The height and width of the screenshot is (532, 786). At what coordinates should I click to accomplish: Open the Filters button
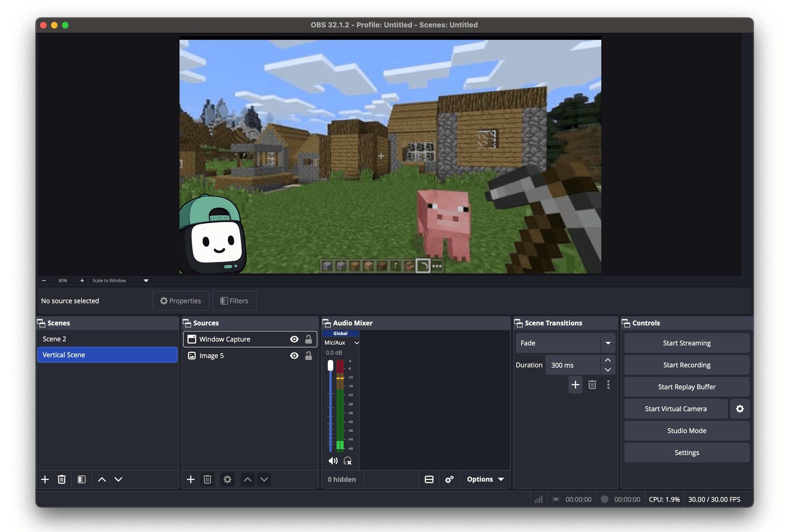[x=234, y=301]
